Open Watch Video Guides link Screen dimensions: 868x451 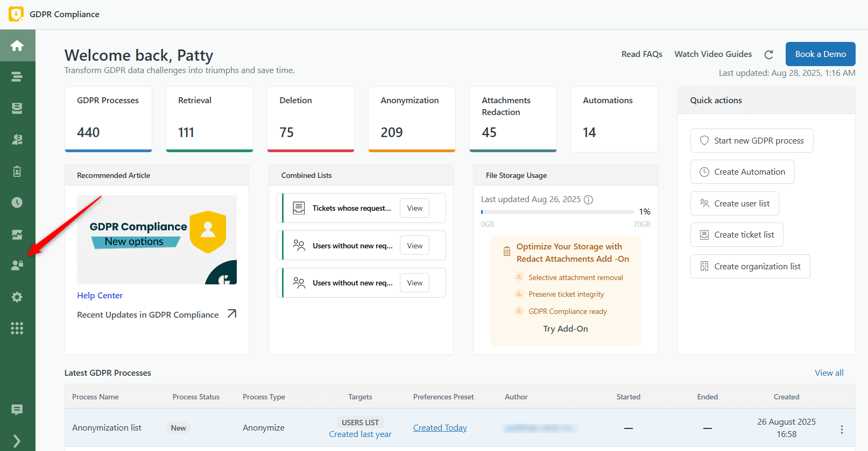tap(714, 54)
